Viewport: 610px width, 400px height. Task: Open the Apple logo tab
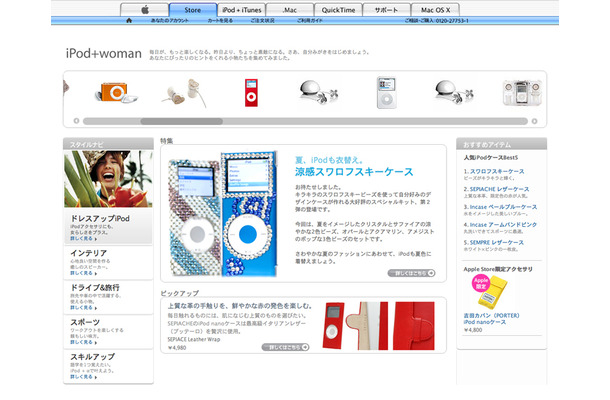[x=144, y=10]
